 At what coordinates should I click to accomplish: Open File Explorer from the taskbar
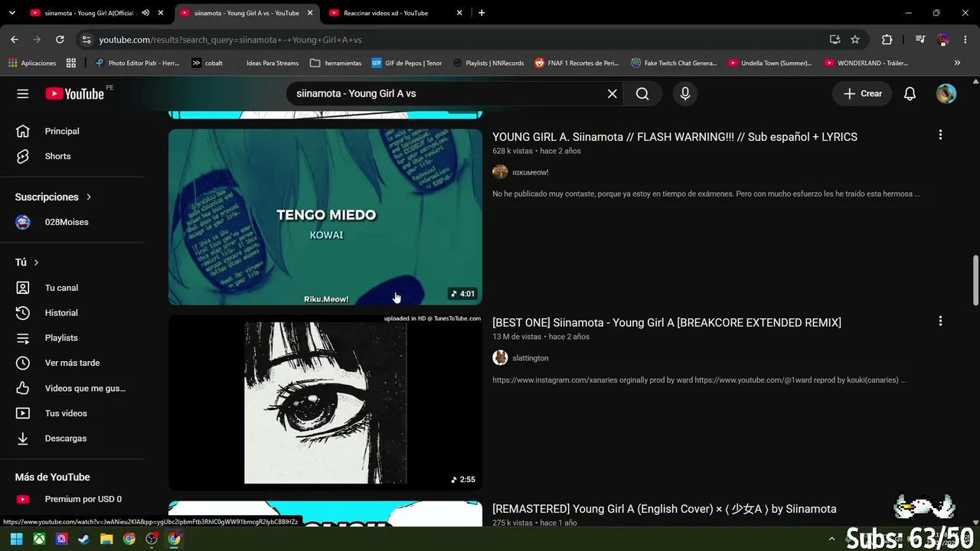point(106,539)
